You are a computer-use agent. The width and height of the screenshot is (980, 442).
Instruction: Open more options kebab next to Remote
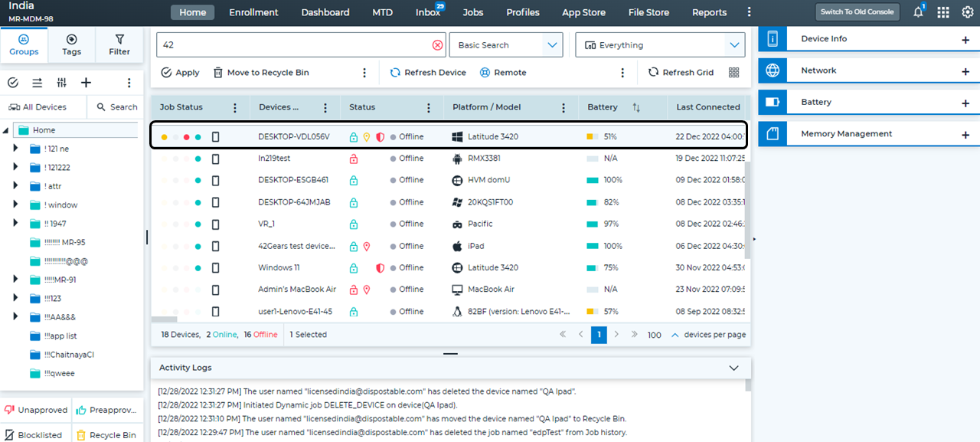coord(622,72)
